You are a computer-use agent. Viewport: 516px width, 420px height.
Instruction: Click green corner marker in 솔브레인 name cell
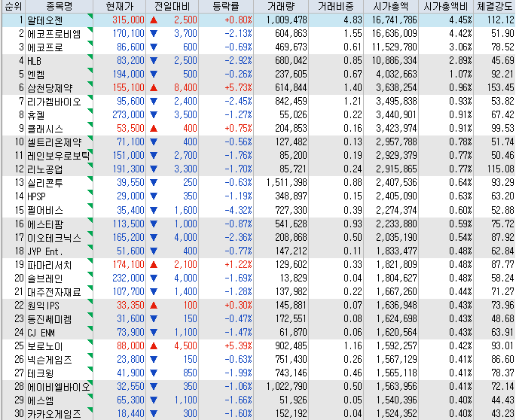tap(91, 274)
